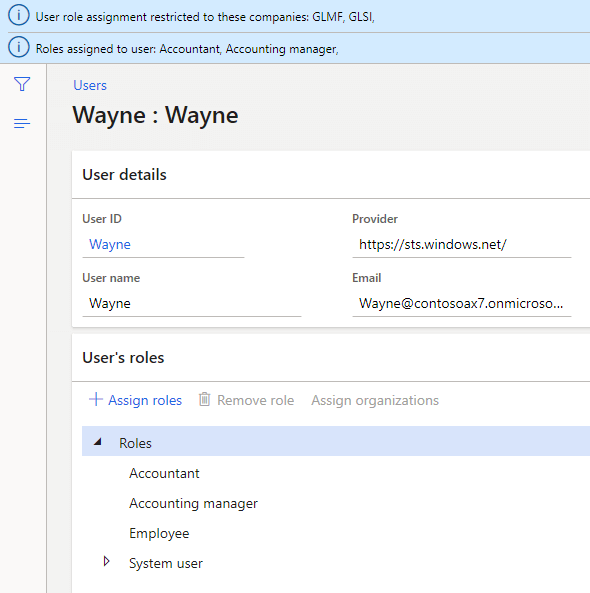This screenshot has height=593, width=590.
Task: Collapse the User details section header
Action: point(331,175)
